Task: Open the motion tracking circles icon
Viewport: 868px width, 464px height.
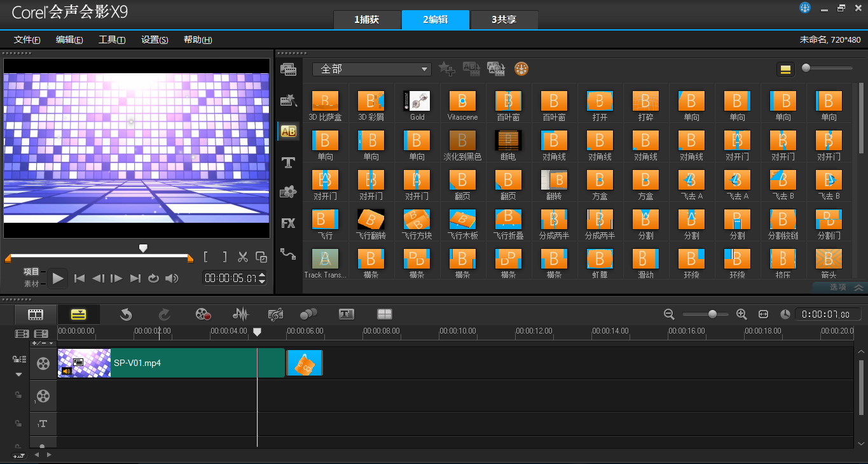Action: coord(308,314)
